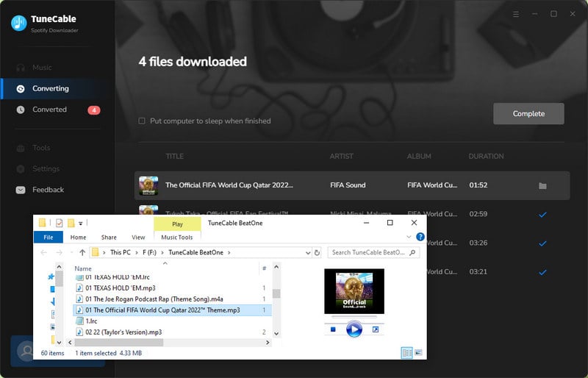Click checkmark on 03:26 track row
The height and width of the screenshot is (378, 588).
542,243
